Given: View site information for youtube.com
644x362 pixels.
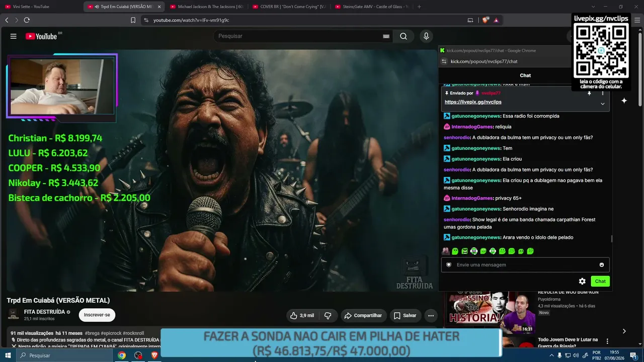Looking at the screenshot, I should pyautogui.click(x=146, y=20).
